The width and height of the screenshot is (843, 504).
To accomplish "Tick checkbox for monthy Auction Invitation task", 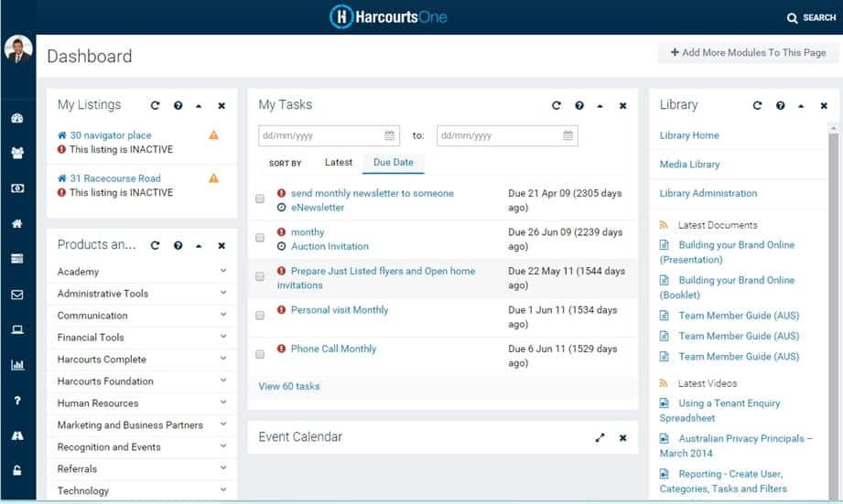I will [260, 238].
